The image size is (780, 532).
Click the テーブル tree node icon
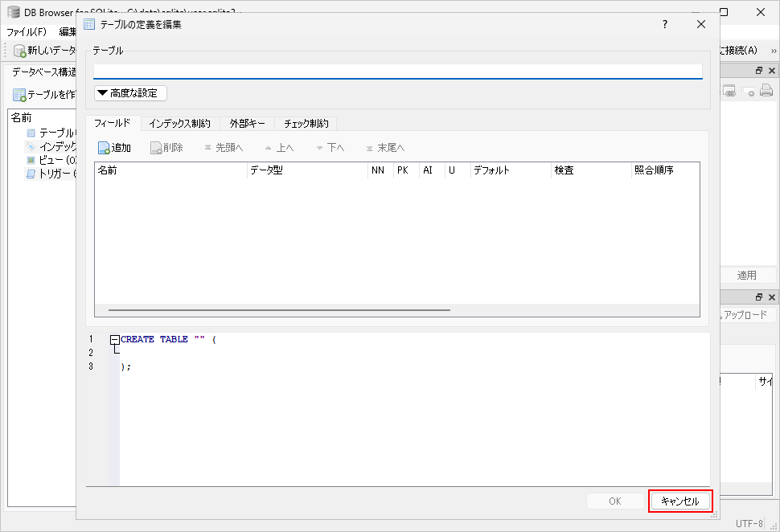pyautogui.click(x=31, y=133)
